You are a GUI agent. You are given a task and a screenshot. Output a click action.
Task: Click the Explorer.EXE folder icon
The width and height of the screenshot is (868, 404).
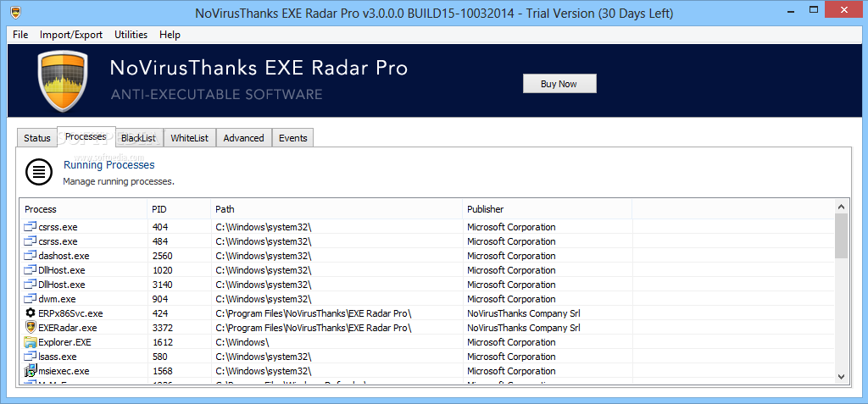pyautogui.click(x=31, y=342)
